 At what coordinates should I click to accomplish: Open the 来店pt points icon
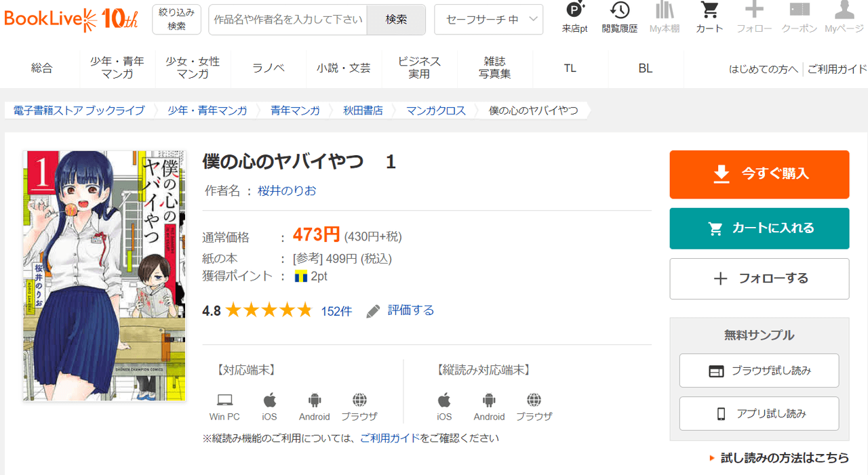click(x=574, y=11)
